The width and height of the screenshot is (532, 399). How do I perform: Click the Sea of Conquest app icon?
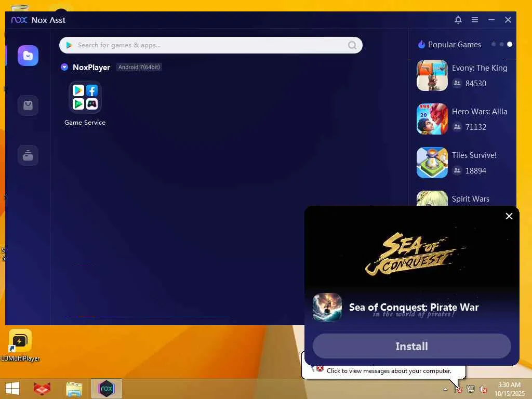(x=327, y=308)
